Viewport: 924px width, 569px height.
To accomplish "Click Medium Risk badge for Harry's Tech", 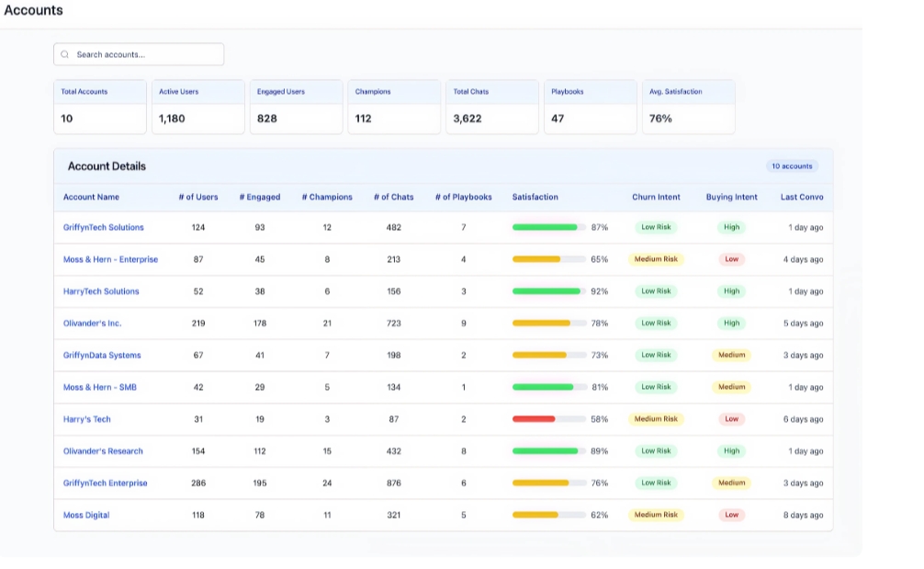I will [x=656, y=419].
